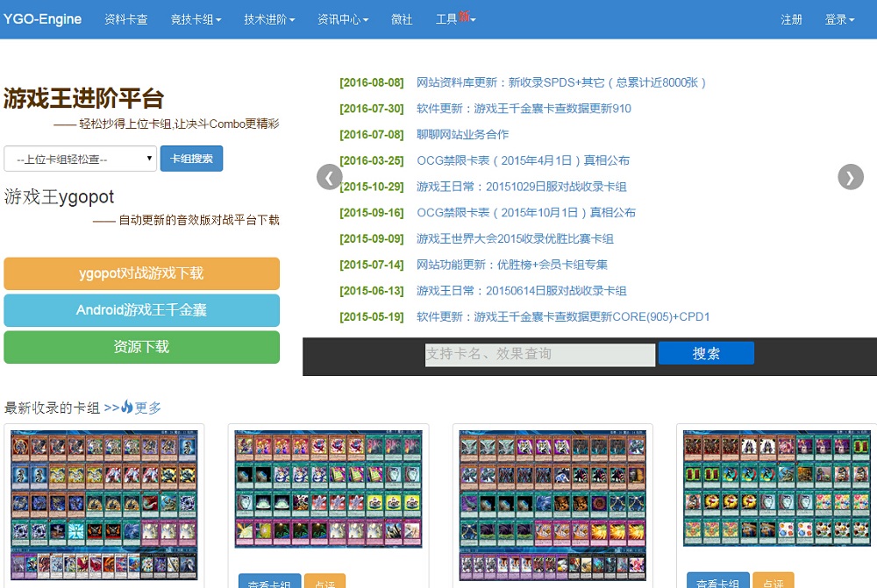Image resolution: width=877 pixels, height=588 pixels.
Task: Open the third deck thumbnail image
Action: (553, 506)
